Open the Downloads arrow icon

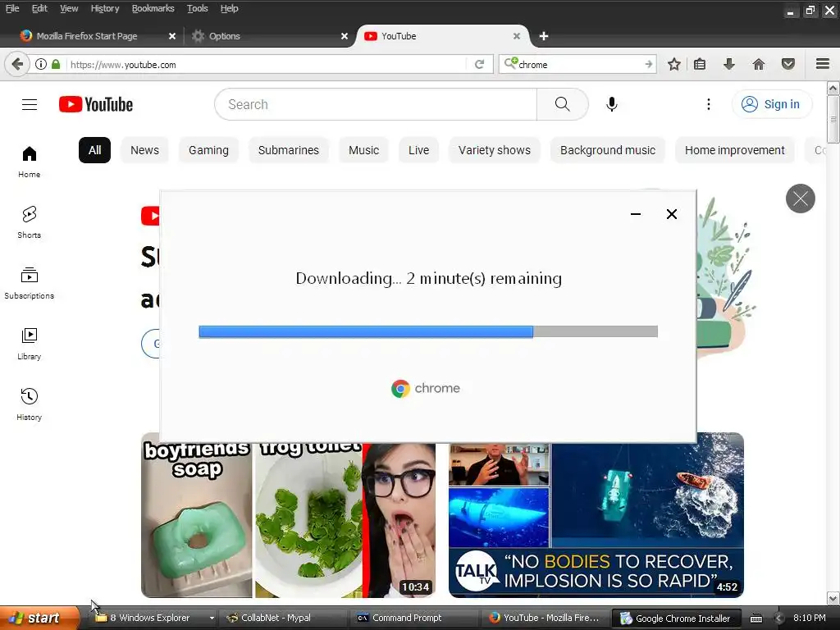coord(729,64)
